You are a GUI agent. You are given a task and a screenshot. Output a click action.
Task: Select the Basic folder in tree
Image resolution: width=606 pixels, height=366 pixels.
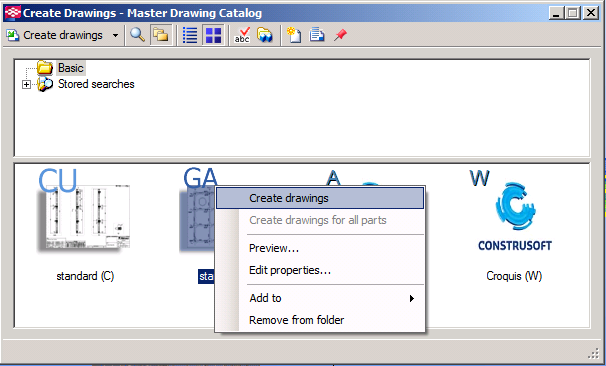71,68
